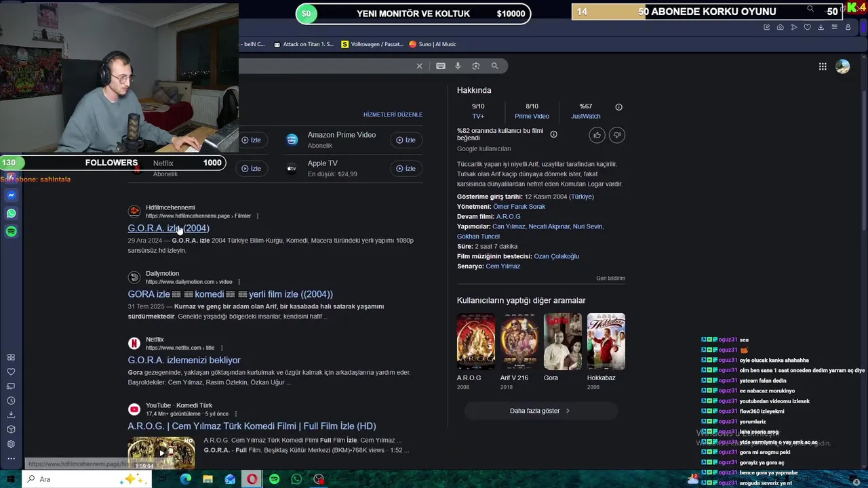Click Ozan Çolakoğlu composer link
Screen dimensions: 868x488
click(x=556, y=256)
